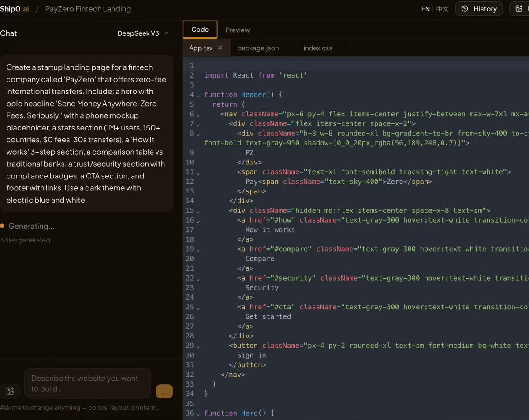Click the clock icon in History button

pos(465,9)
